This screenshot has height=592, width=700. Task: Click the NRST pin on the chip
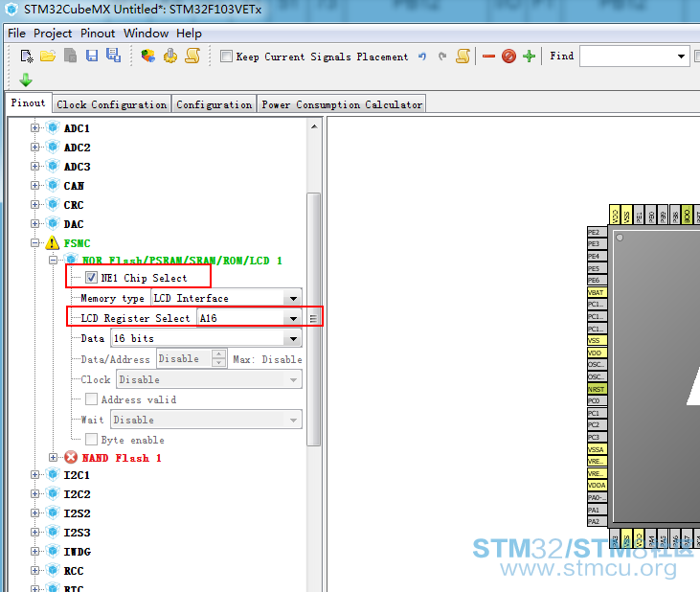point(597,389)
